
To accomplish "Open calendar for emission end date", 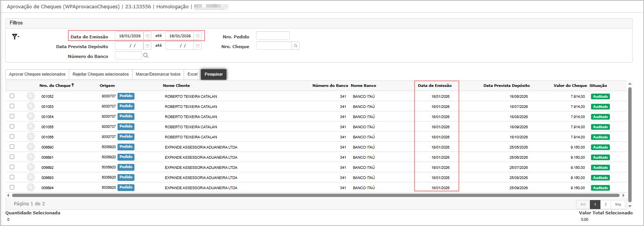I will (198, 36).
